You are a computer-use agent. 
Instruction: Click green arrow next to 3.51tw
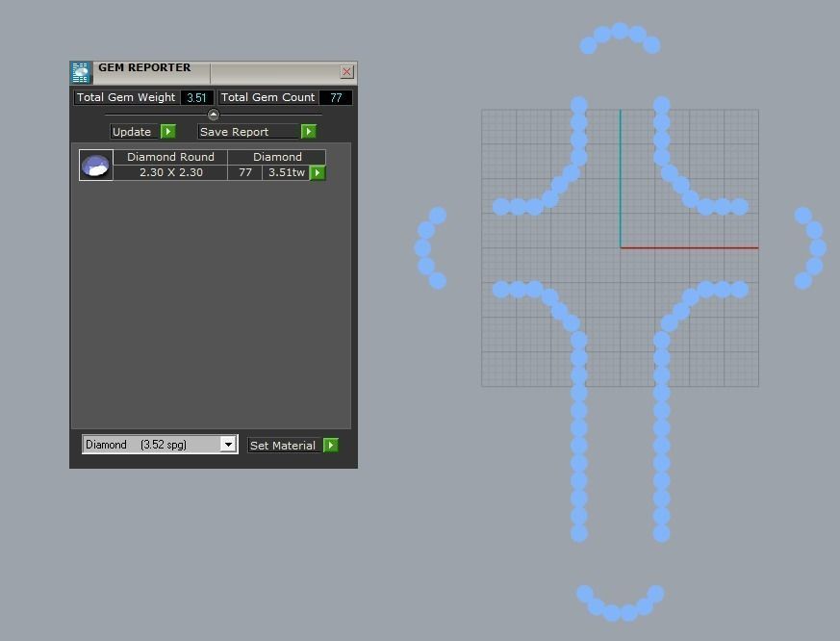(x=318, y=172)
